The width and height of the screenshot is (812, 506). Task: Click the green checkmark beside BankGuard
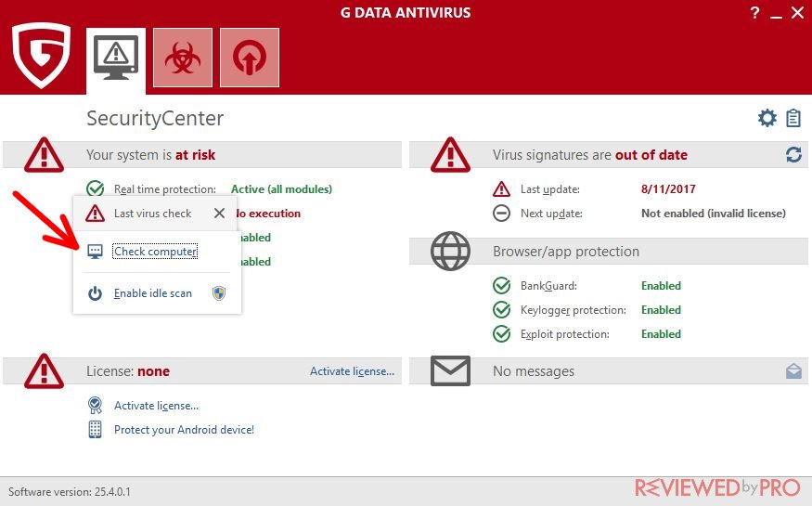pos(501,286)
